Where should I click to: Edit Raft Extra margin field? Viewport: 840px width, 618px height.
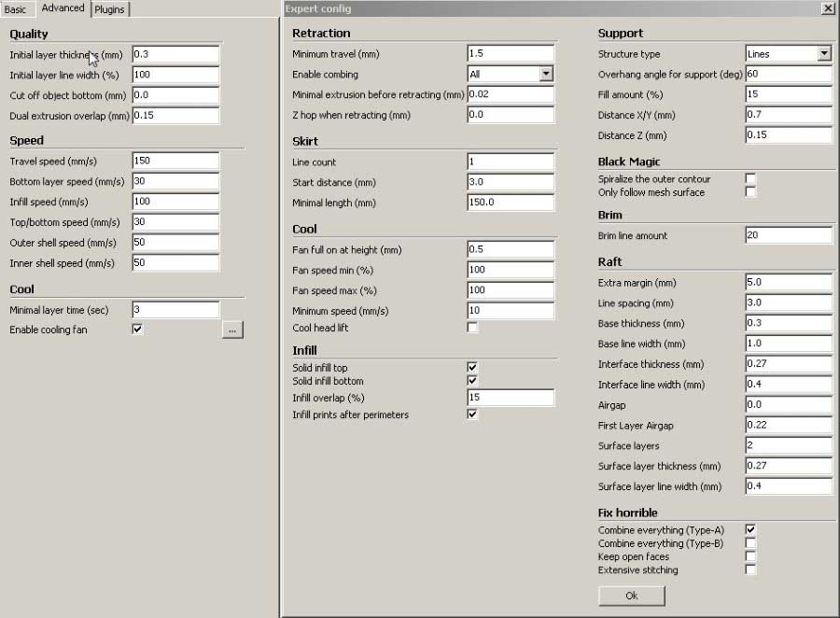tap(789, 282)
